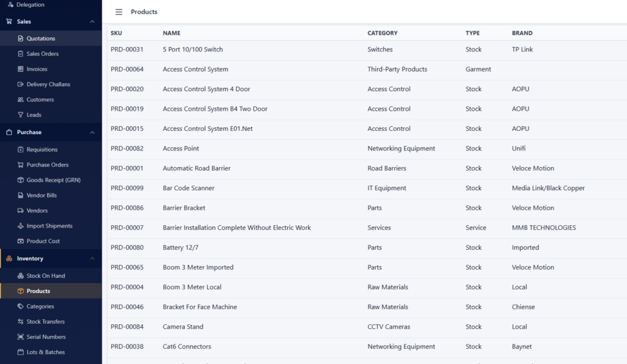The height and width of the screenshot is (364, 627).
Task: Click the Import Shipments ship icon
Action: pyautogui.click(x=20, y=226)
